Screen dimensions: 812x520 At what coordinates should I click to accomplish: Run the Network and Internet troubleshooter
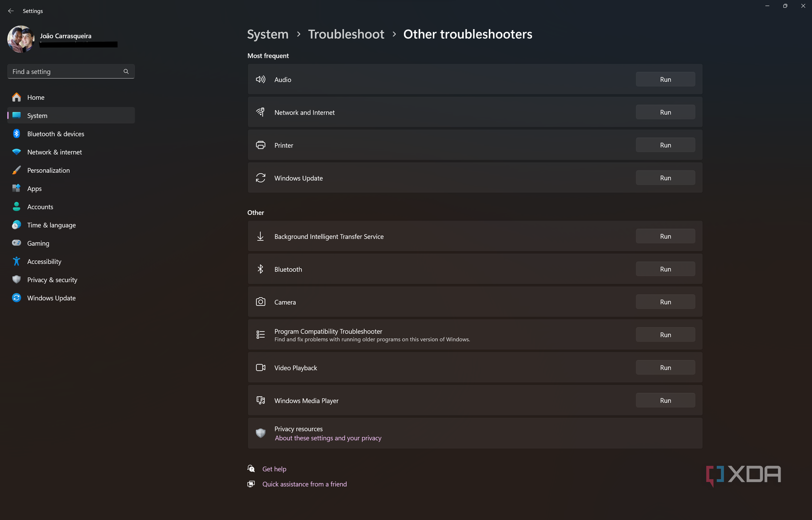point(665,112)
